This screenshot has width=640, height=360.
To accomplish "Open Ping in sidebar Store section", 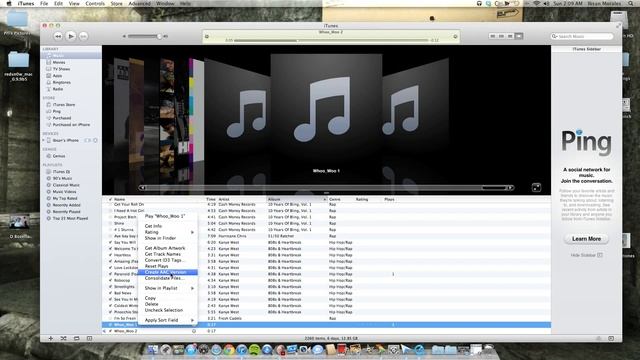I will pyautogui.click(x=56, y=111).
